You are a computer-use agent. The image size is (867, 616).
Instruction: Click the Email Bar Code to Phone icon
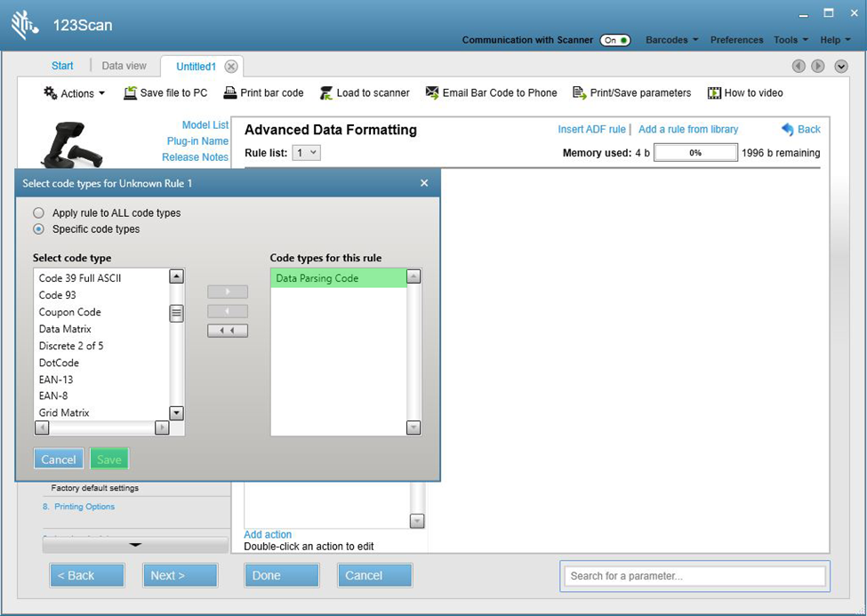pyautogui.click(x=429, y=92)
